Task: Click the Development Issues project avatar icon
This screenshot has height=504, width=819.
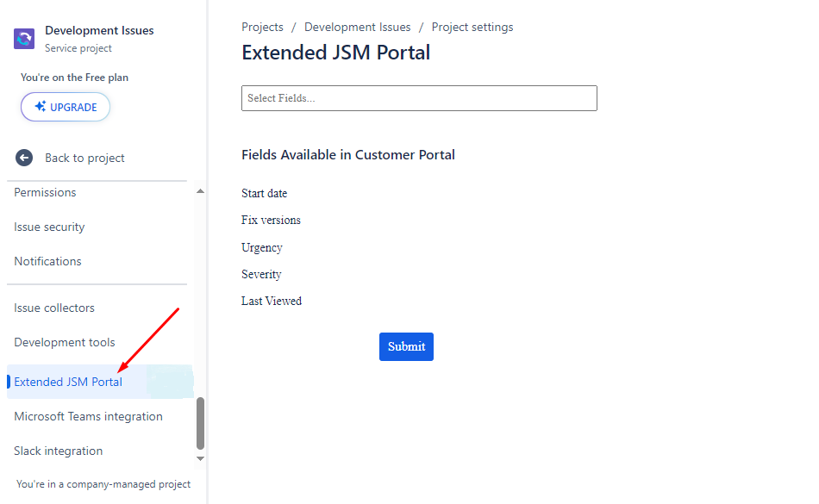Action: (x=24, y=39)
